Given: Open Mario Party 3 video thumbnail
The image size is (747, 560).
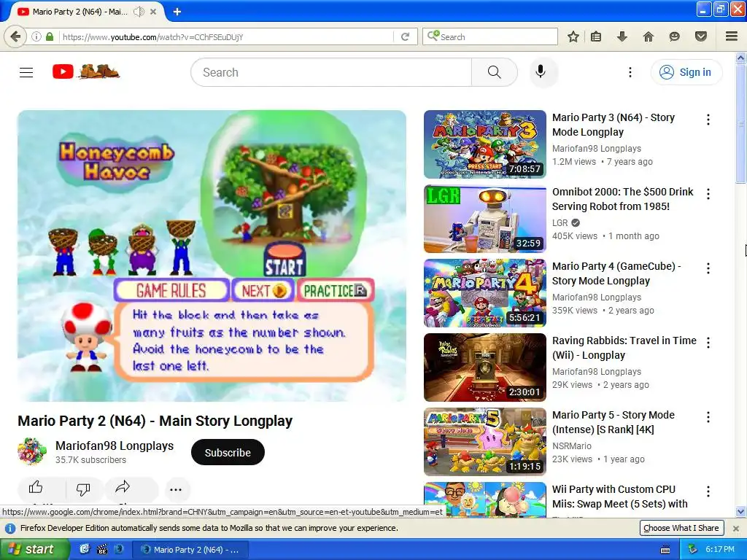Looking at the screenshot, I should 485,144.
